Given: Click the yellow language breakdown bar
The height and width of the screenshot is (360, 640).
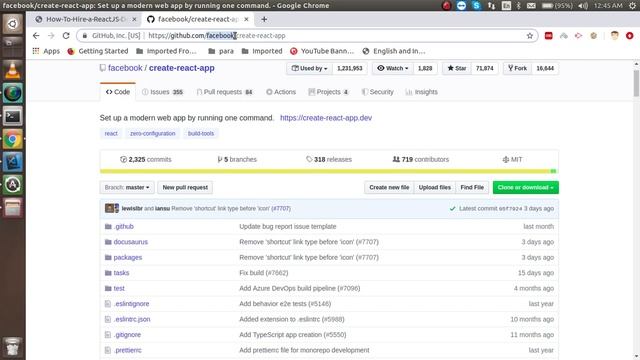Looking at the screenshot, I should [x=325, y=171].
